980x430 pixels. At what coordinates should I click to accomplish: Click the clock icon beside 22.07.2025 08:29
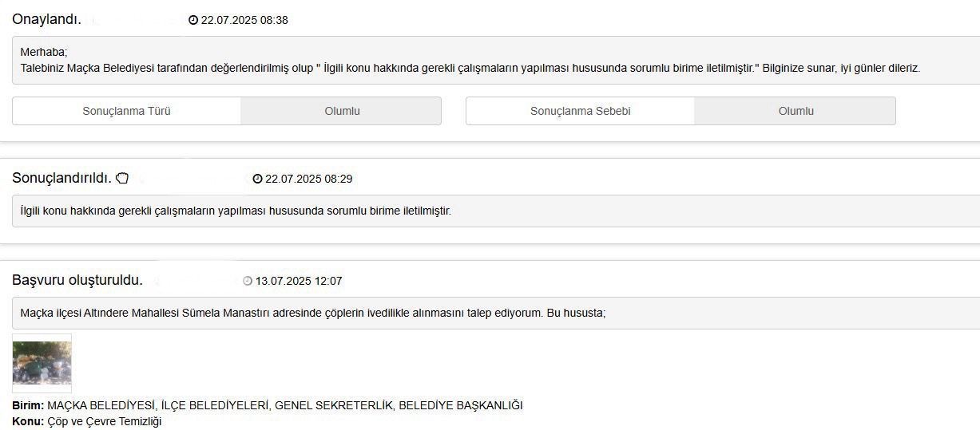[x=257, y=179]
